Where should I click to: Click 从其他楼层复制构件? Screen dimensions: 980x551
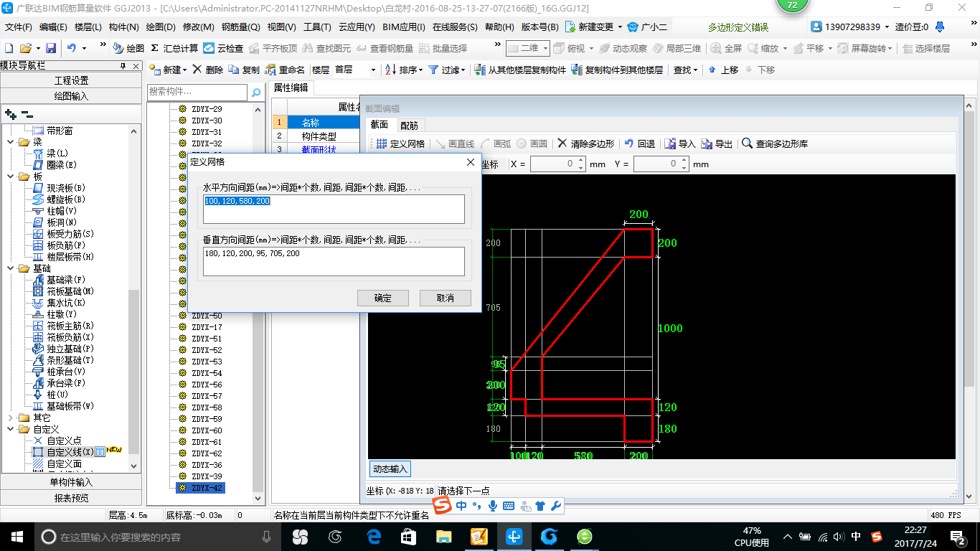(x=520, y=70)
